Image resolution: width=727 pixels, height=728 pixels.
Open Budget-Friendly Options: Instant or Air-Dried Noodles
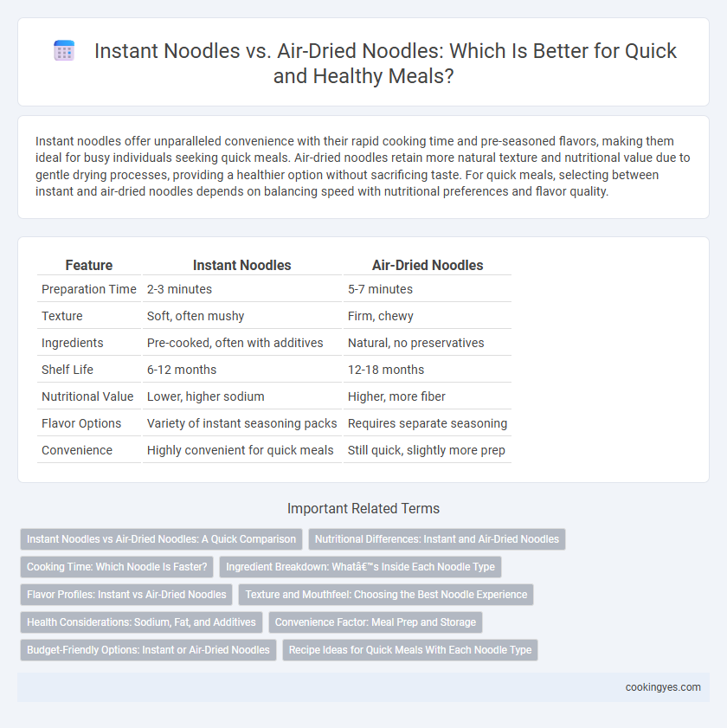coord(148,650)
